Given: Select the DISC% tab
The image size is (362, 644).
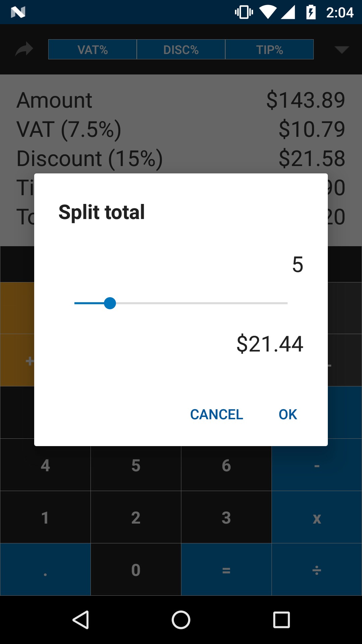Looking at the screenshot, I should click(x=181, y=50).
